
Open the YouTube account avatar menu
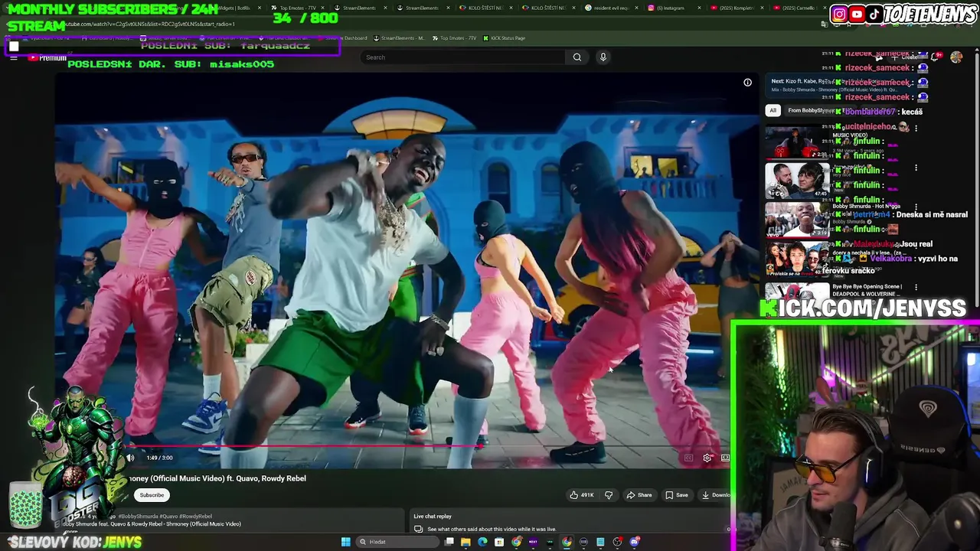956,57
